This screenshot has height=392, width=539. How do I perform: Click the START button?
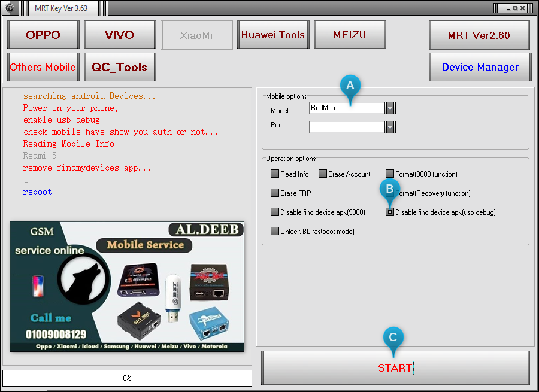[x=395, y=368]
